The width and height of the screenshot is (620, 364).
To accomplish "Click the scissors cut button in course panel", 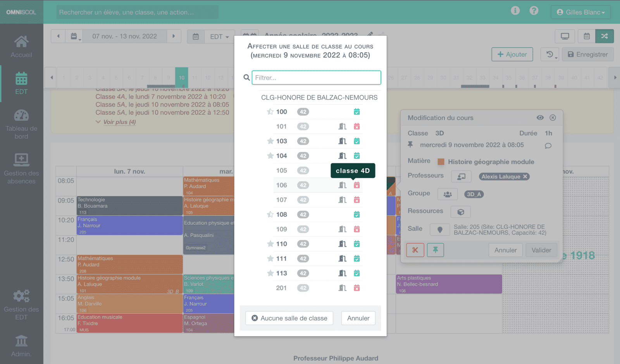I will pos(415,250).
